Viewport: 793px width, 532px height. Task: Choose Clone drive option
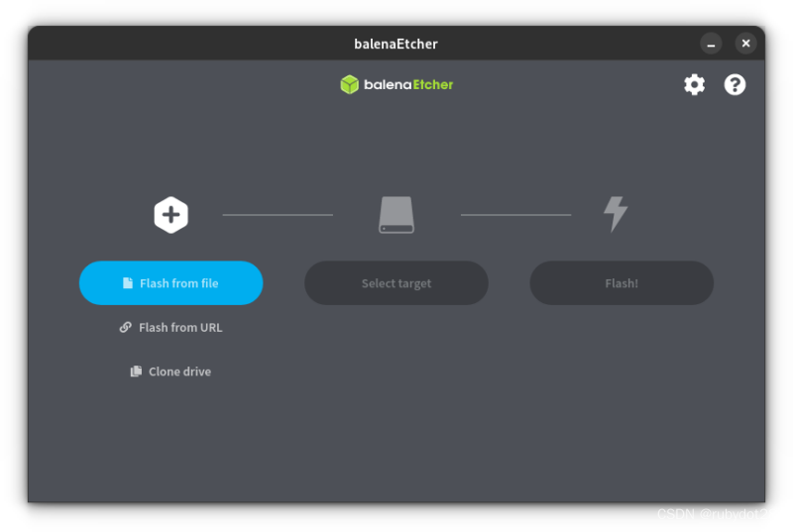170,372
